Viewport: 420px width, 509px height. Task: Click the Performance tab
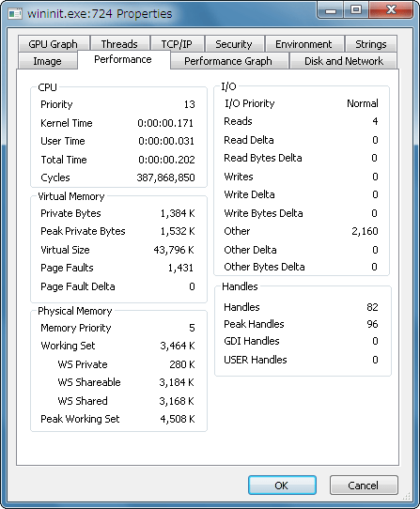tap(123, 59)
